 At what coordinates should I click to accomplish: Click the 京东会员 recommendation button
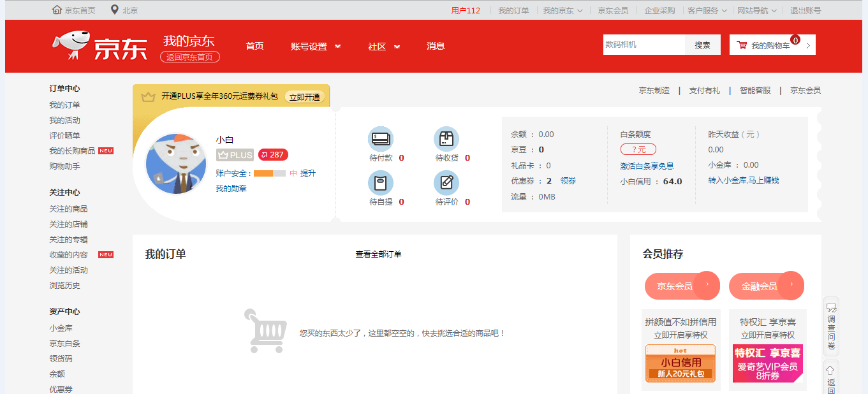[682, 286]
